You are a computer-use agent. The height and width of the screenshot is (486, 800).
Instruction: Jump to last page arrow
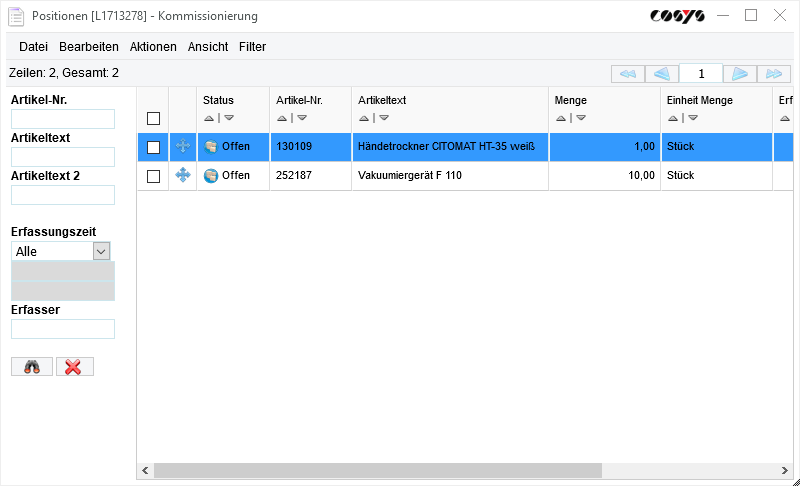click(773, 74)
